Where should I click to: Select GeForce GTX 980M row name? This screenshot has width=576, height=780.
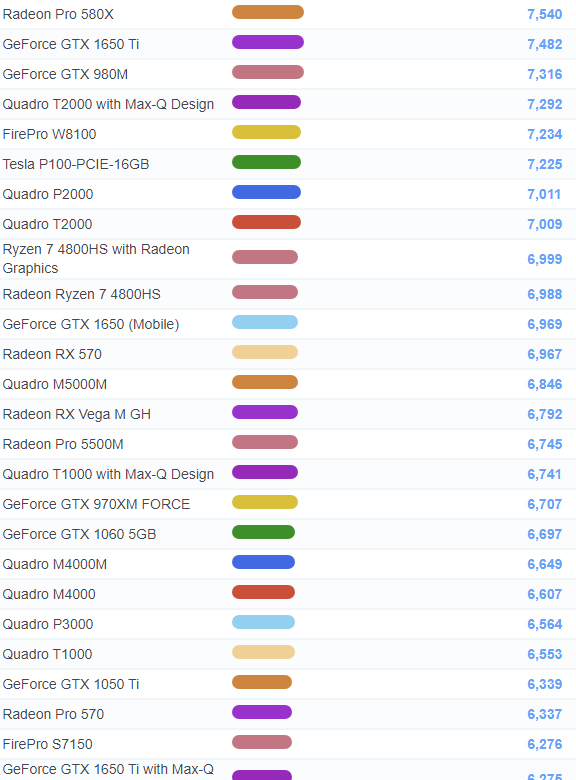pyautogui.click(x=65, y=74)
